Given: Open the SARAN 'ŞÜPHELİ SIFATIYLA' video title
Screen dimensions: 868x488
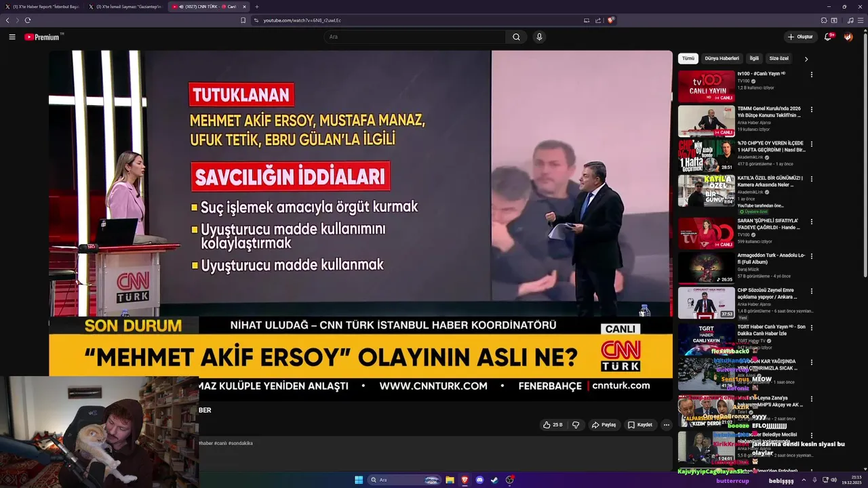Looking at the screenshot, I should click(x=768, y=224).
